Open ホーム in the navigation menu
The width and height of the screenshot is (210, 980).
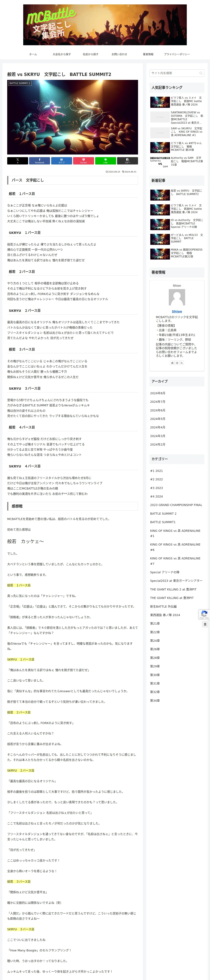[x=33, y=54]
